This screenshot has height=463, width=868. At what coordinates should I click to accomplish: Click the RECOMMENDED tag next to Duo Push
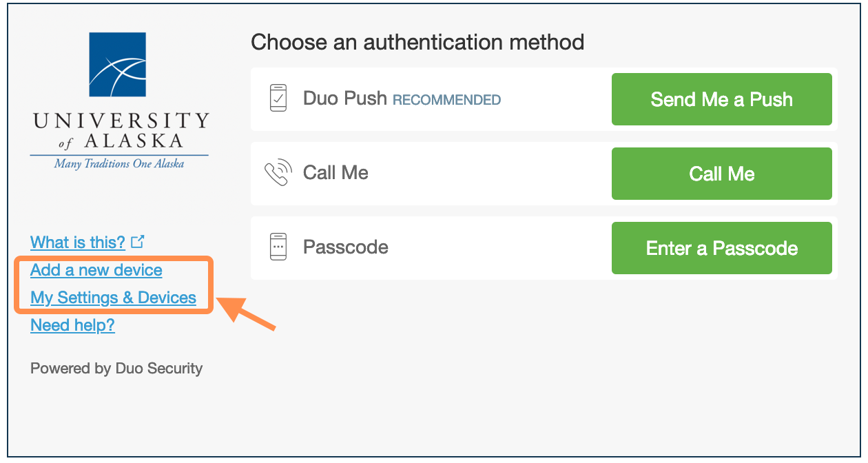pos(446,100)
